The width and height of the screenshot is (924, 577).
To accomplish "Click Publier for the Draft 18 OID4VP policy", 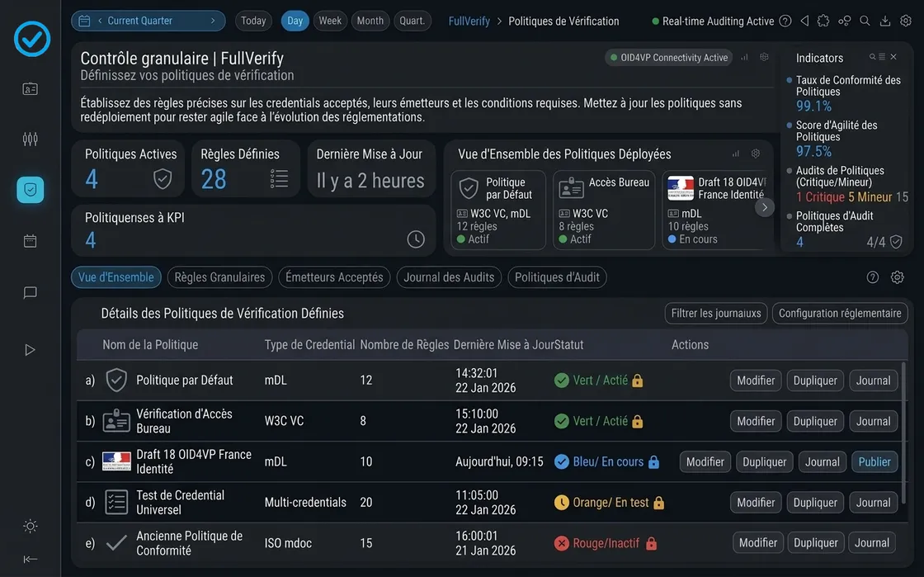I will point(874,461).
